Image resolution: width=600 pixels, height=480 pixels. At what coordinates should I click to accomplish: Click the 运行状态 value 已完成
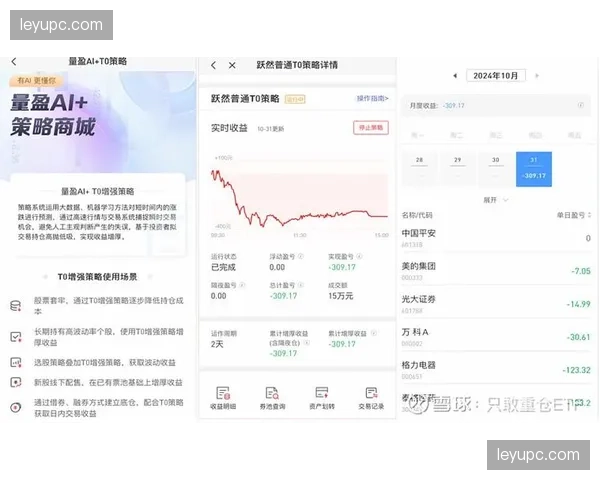pos(223,267)
